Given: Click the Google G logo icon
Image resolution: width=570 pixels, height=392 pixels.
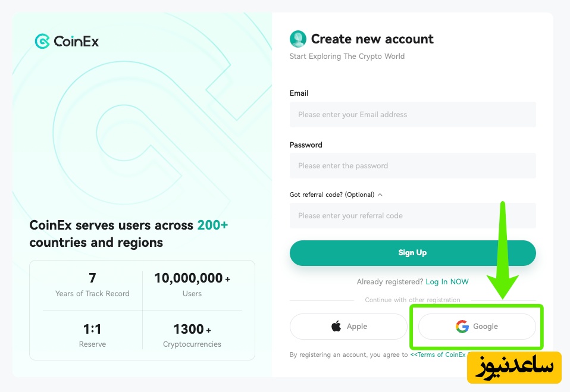Looking at the screenshot, I should pyautogui.click(x=462, y=327).
